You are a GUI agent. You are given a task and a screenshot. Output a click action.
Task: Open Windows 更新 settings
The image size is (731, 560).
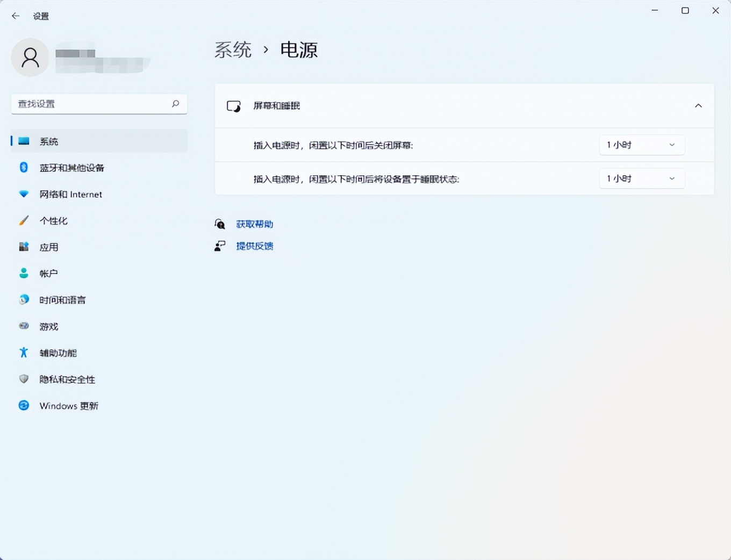pos(69,406)
